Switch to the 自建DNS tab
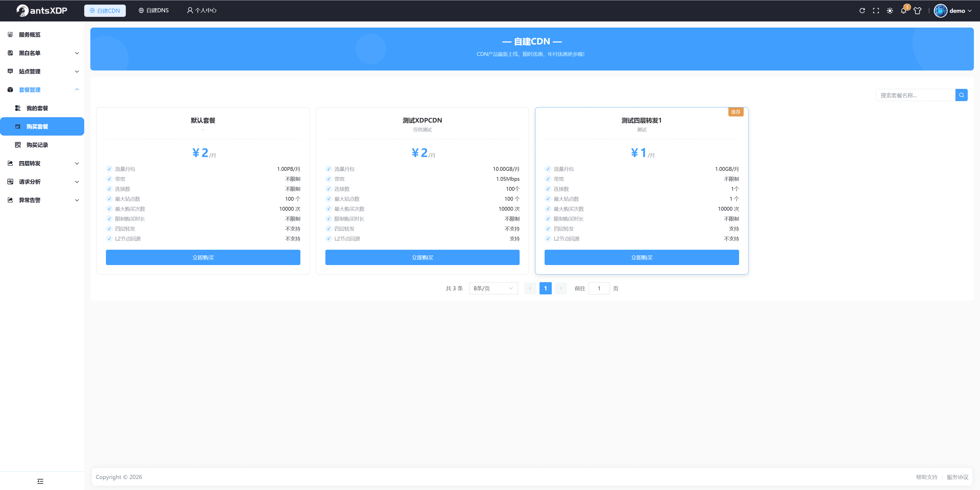This screenshot has width=980, height=490. [153, 11]
